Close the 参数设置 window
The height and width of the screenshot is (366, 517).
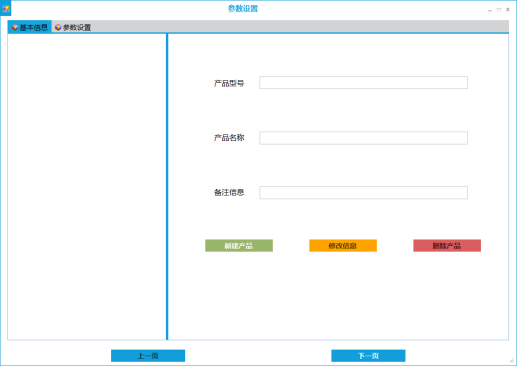(x=508, y=10)
